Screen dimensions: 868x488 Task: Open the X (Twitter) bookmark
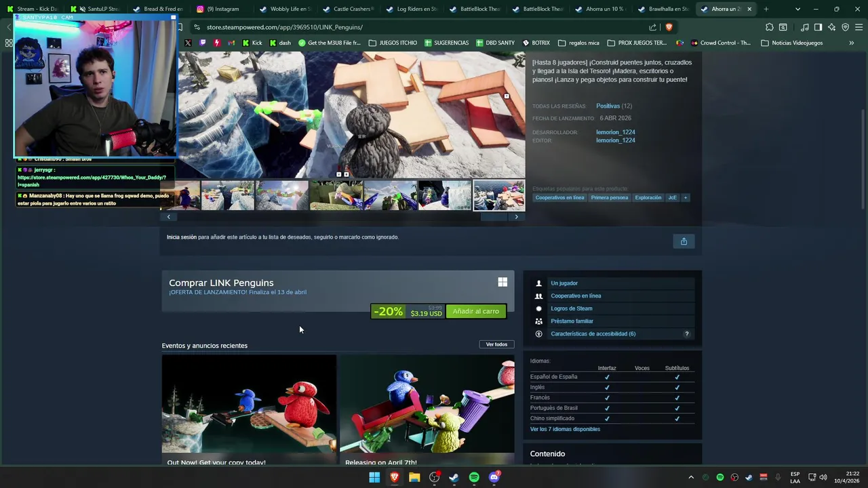coord(188,43)
